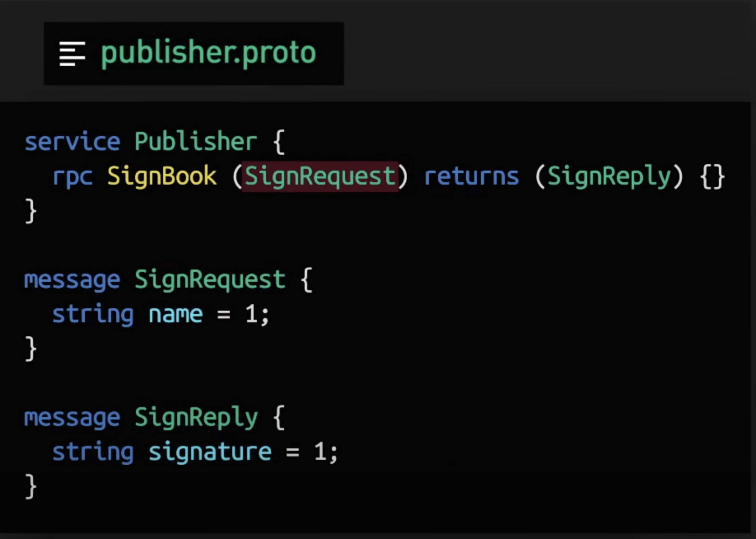
Task: Select the publisher.proto tab
Action: tap(194, 54)
